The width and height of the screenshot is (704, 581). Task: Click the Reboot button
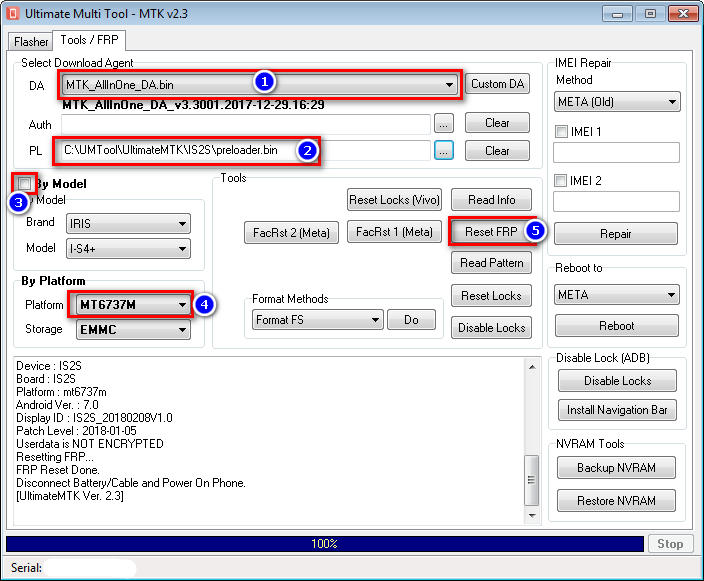616,326
